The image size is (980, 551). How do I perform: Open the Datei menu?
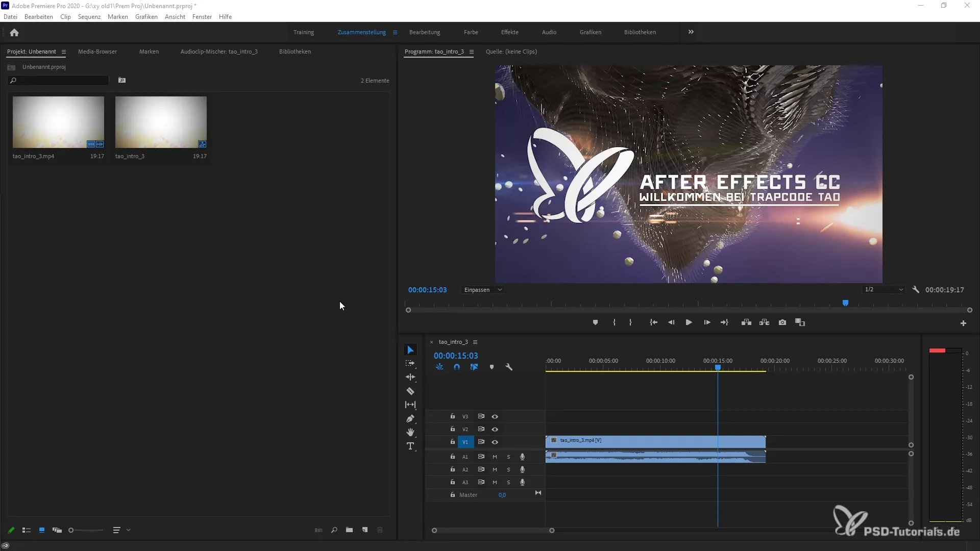[x=10, y=17]
